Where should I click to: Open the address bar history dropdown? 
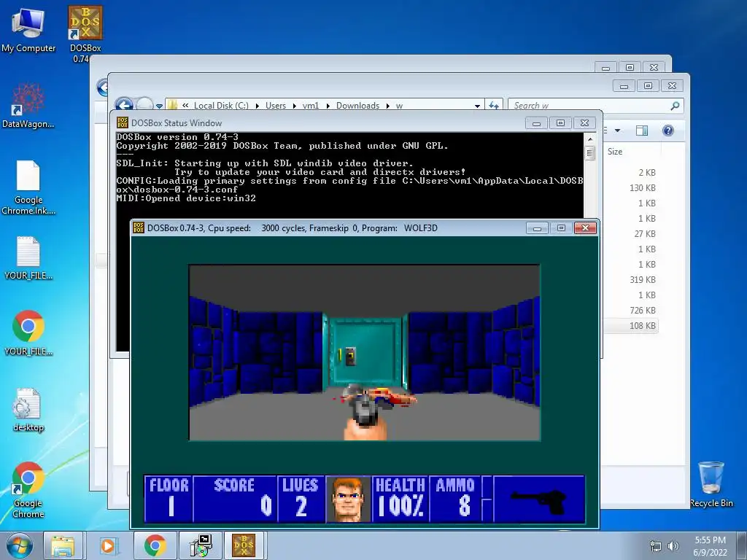[477, 106]
